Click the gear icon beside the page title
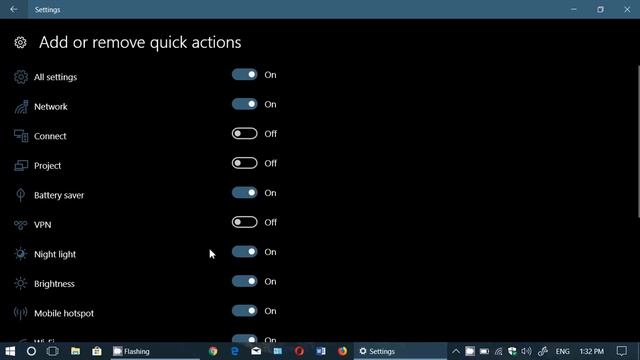Screen dimensions: 640x360 20,42
